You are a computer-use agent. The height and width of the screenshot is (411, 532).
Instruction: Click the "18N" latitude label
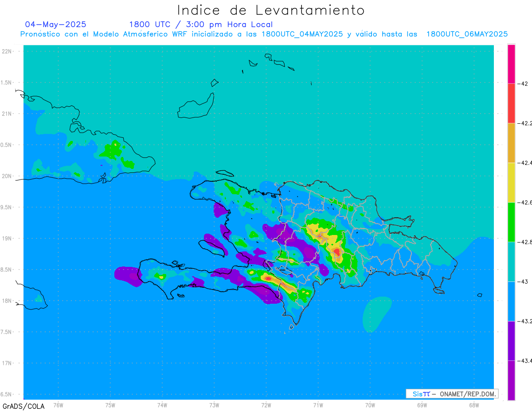click(7, 301)
